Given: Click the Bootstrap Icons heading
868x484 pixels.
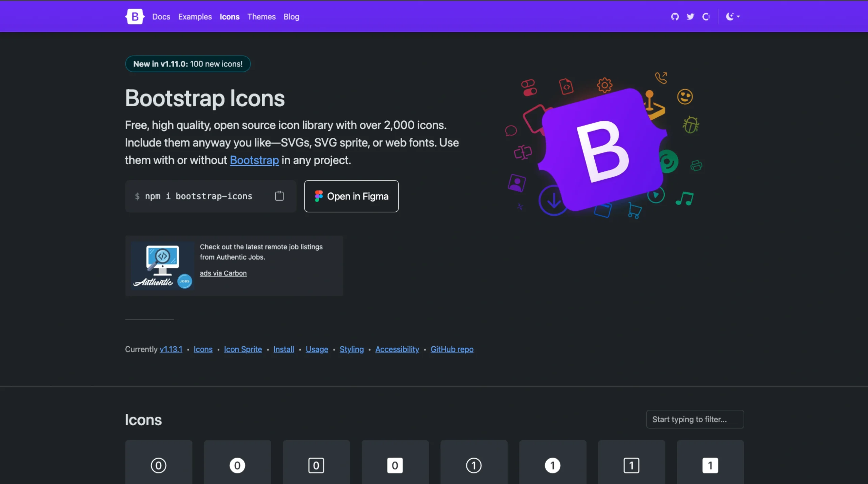Looking at the screenshot, I should tap(205, 98).
